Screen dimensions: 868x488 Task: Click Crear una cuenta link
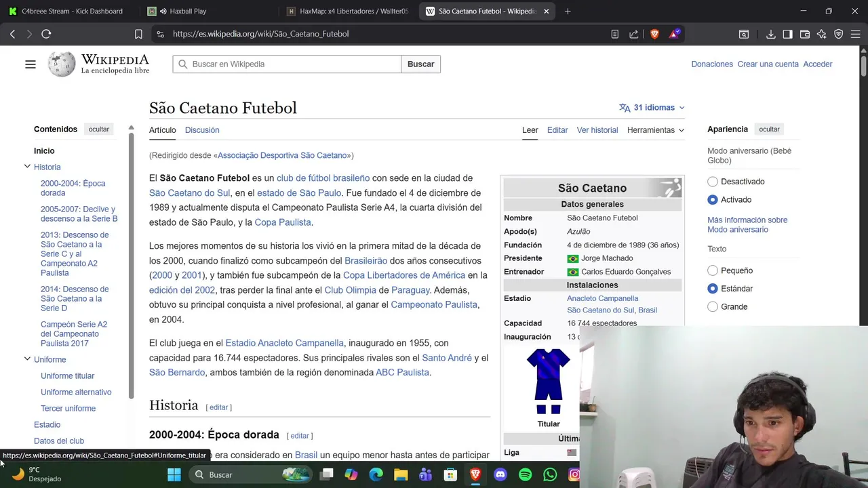point(768,64)
